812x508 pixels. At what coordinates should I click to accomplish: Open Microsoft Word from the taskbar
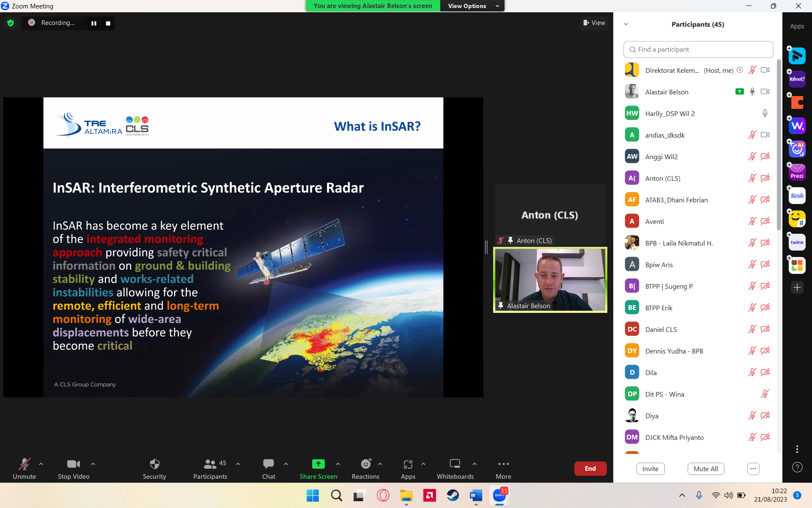(x=476, y=495)
